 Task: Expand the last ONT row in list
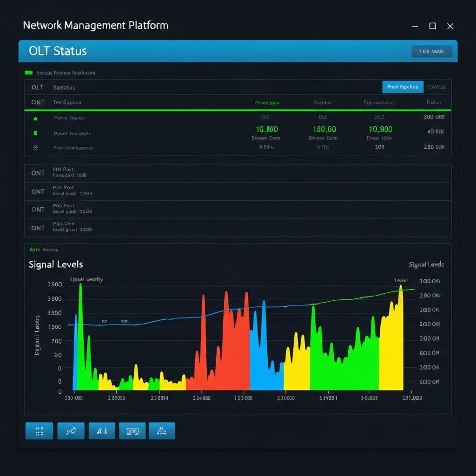coord(38,228)
